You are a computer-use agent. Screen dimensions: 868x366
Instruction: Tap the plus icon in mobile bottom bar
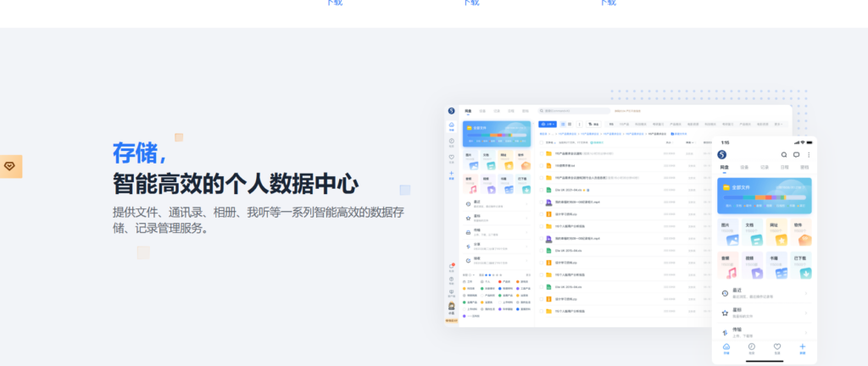(802, 348)
